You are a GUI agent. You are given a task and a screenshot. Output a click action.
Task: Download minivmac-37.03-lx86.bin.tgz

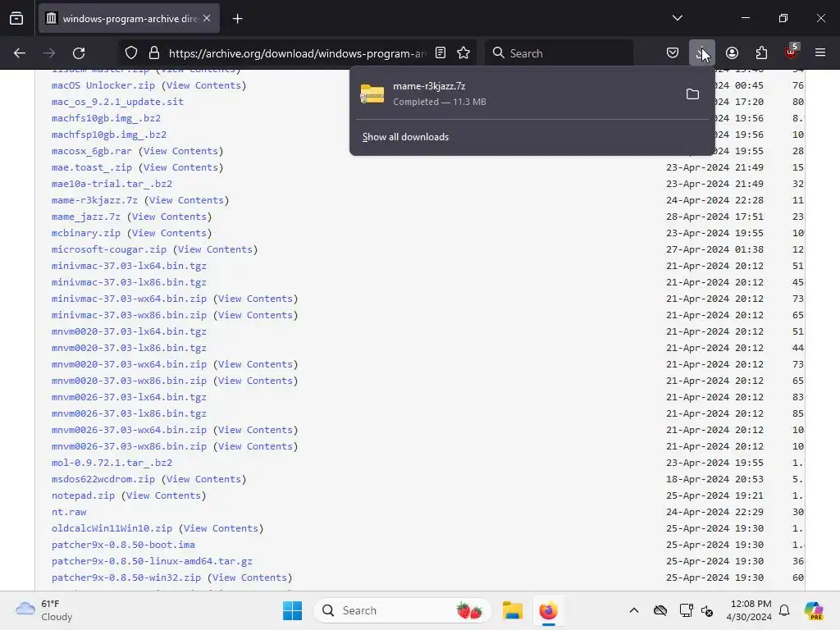(129, 282)
